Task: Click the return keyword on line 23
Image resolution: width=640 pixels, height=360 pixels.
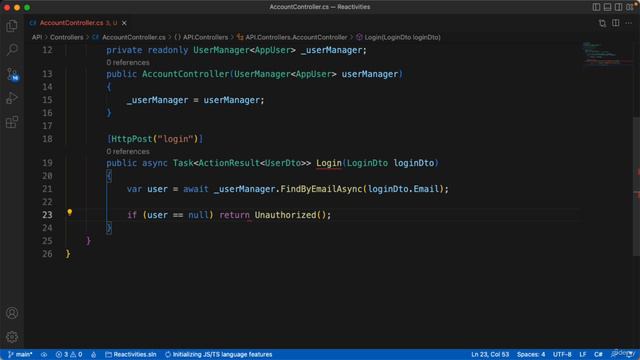Action: (234, 215)
